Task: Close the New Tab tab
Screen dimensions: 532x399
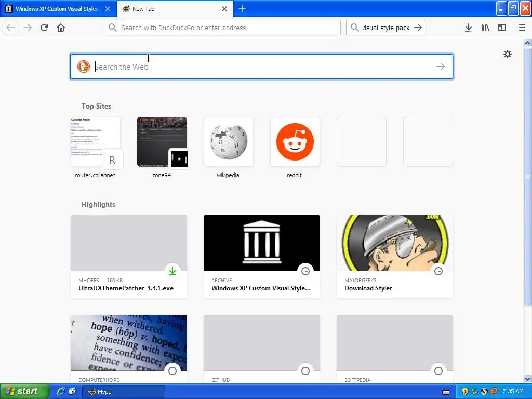Action: pos(224,9)
